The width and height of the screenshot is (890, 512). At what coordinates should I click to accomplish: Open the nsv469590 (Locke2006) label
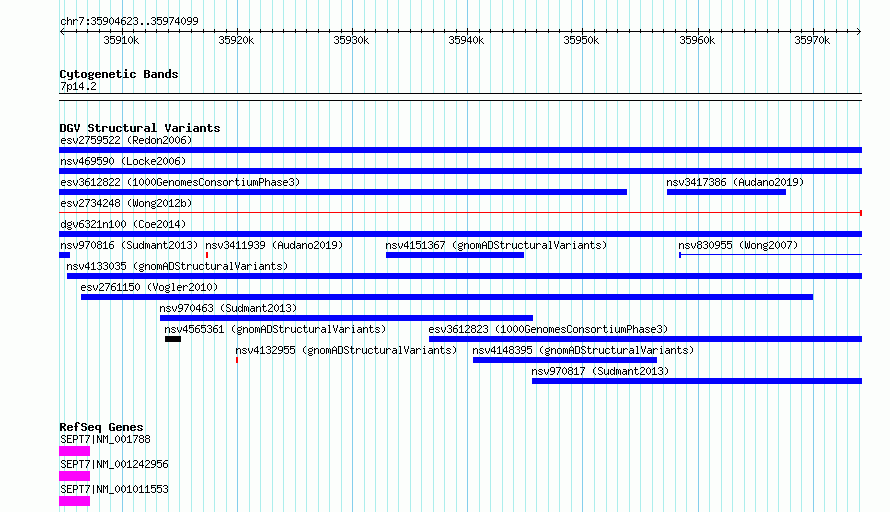[123, 161]
